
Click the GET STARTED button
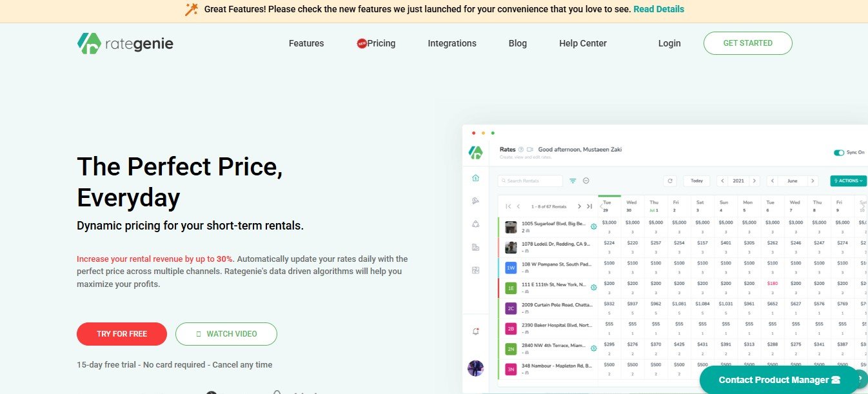748,43
